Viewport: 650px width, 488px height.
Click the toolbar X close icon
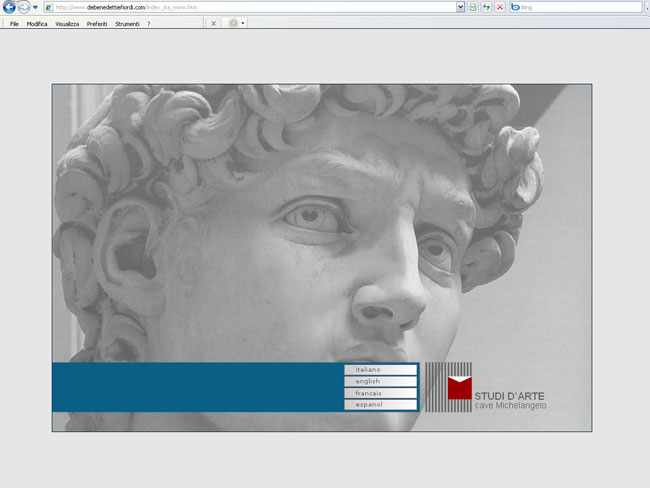coord(213,23)
